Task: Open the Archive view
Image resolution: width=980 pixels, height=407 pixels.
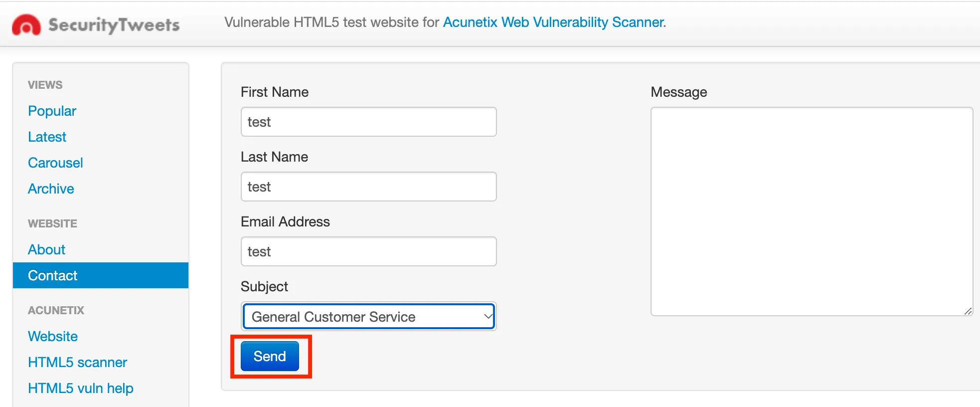Action: click(x=51, y=189)
